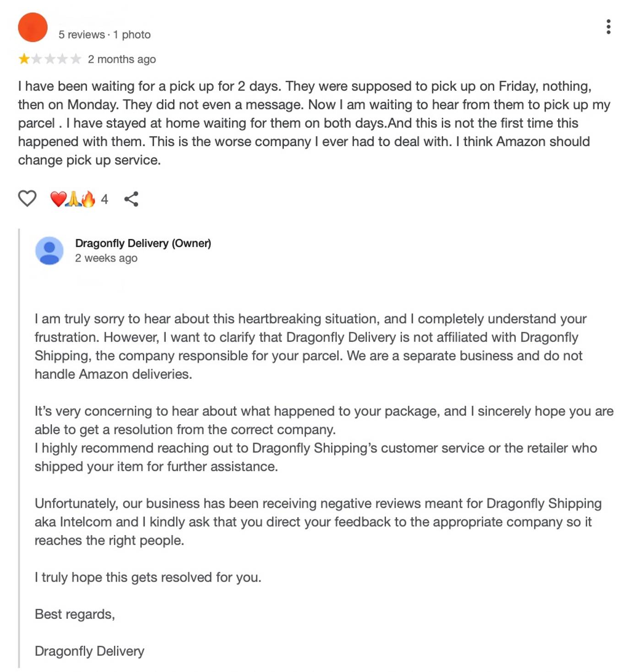Open the reviewer's "5 reviews · 1 photo" link

point(104,35)
